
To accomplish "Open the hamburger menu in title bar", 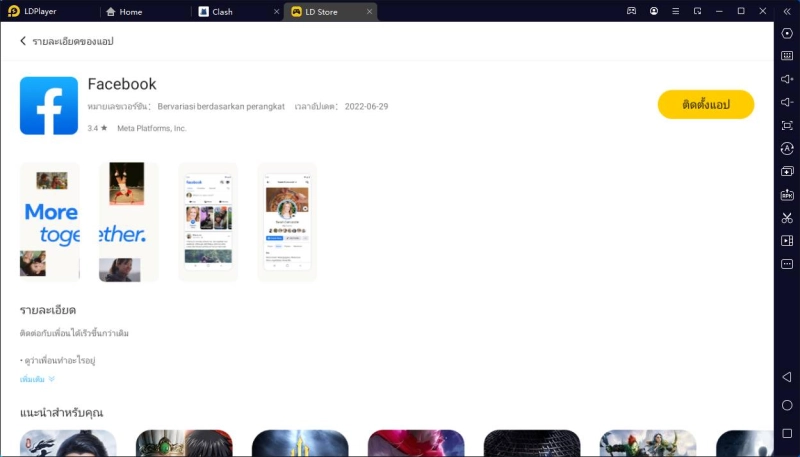I will pos(676,11).
